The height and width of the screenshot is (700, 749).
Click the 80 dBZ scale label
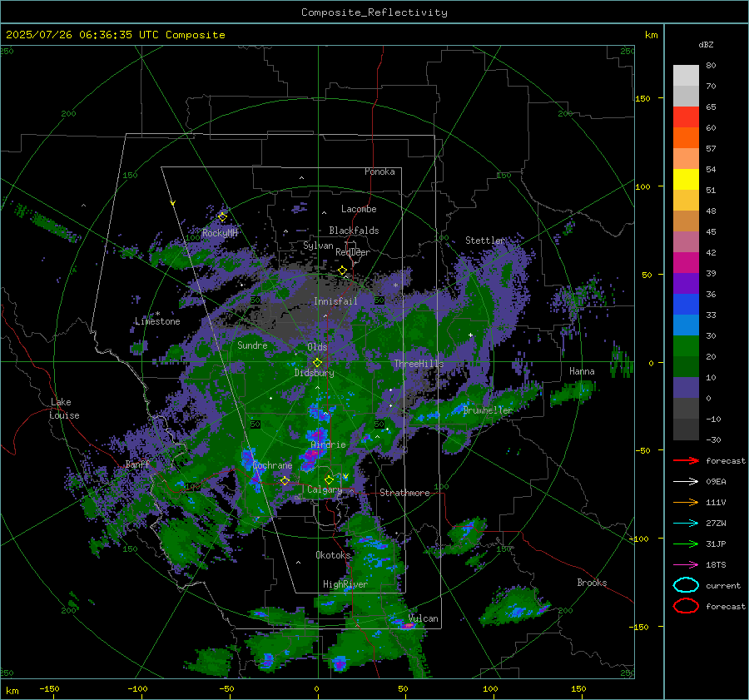click(x=711, y=66)
